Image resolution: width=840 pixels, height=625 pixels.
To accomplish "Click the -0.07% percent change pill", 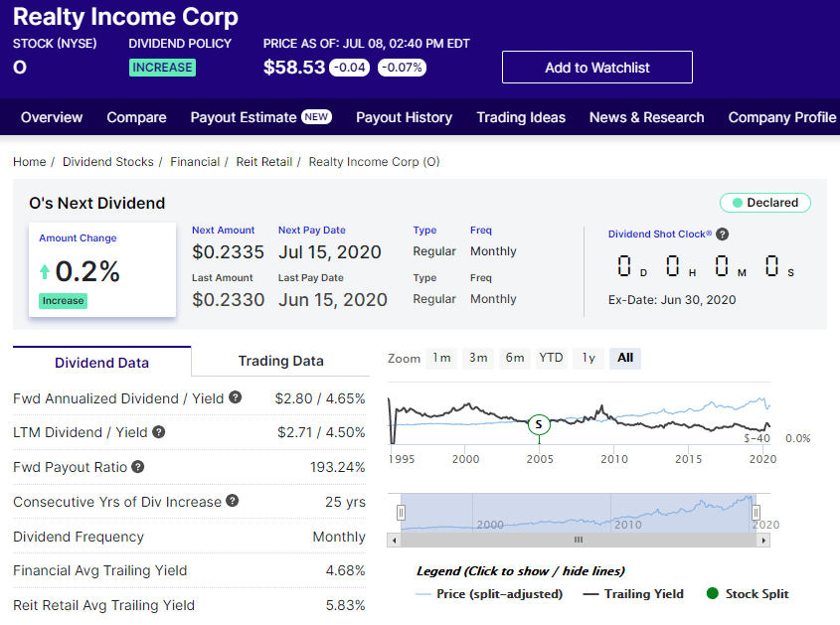I will click(x=402, y=68).
